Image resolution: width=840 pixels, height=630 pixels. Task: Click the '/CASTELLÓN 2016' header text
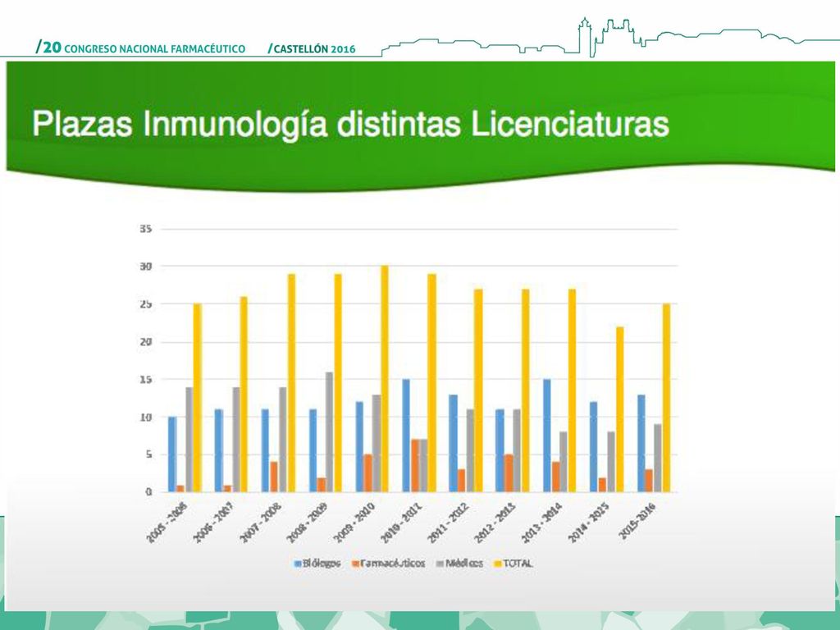pyautogui.click(x=311, y=48)
